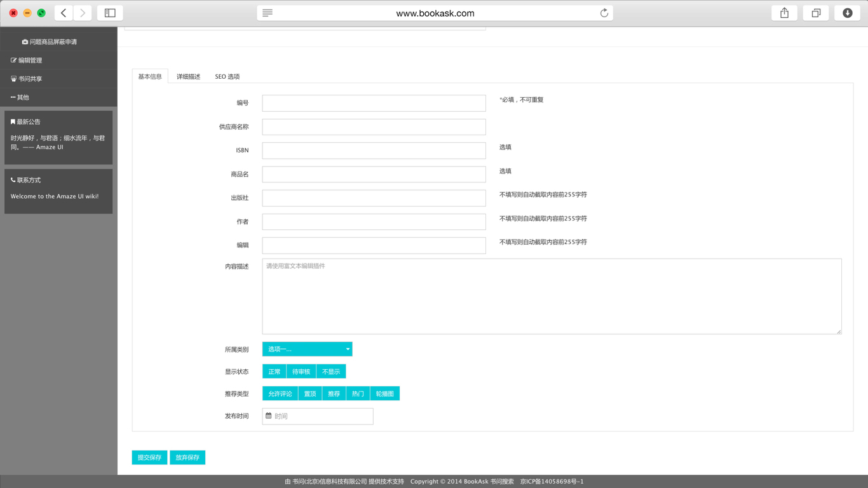This screenshot has width=868, height=488.
Task: Focus the 商品名 input field
Action: [x=374, y=174]
